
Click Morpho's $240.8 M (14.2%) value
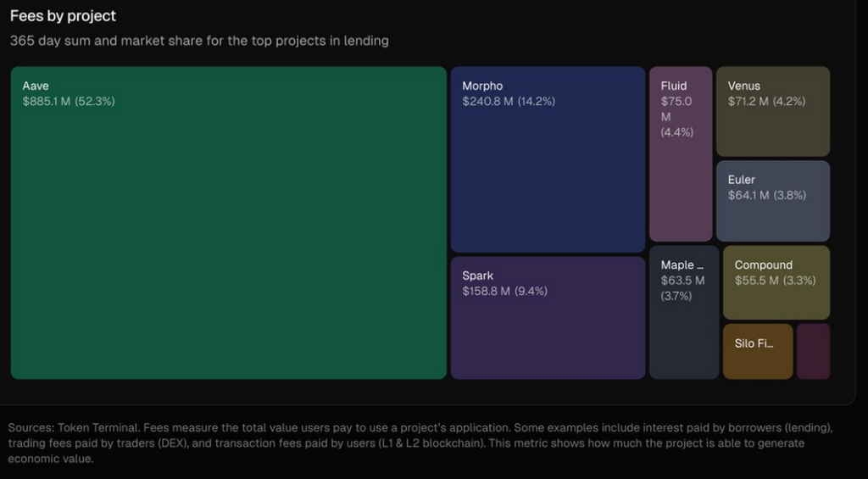click(x=509, y=102)
